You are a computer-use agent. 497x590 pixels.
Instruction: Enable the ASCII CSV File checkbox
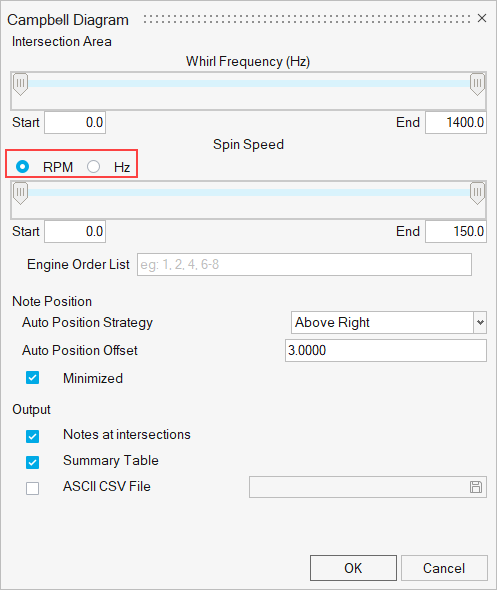coord(32,488)
